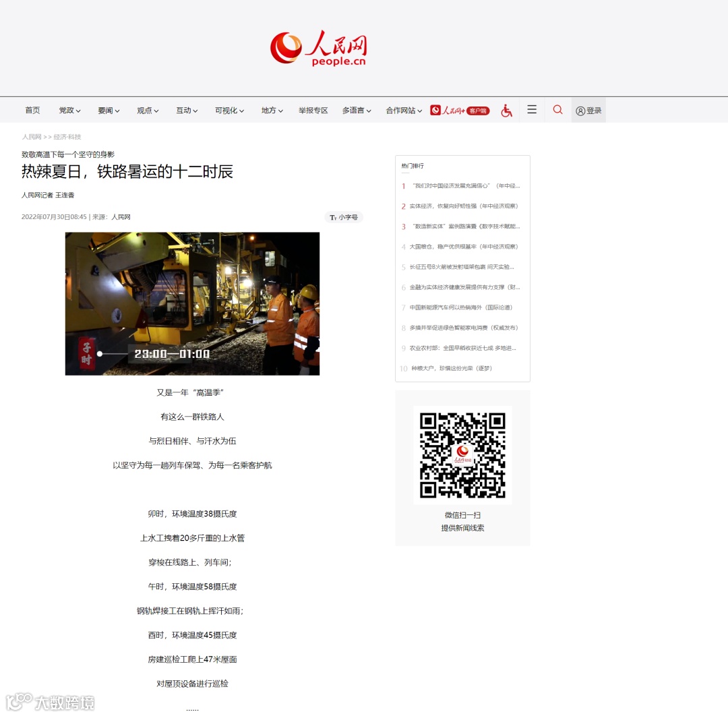Click the 人民网 breadcrumb link
Screen dimensions: 728x716
[32, 137]
